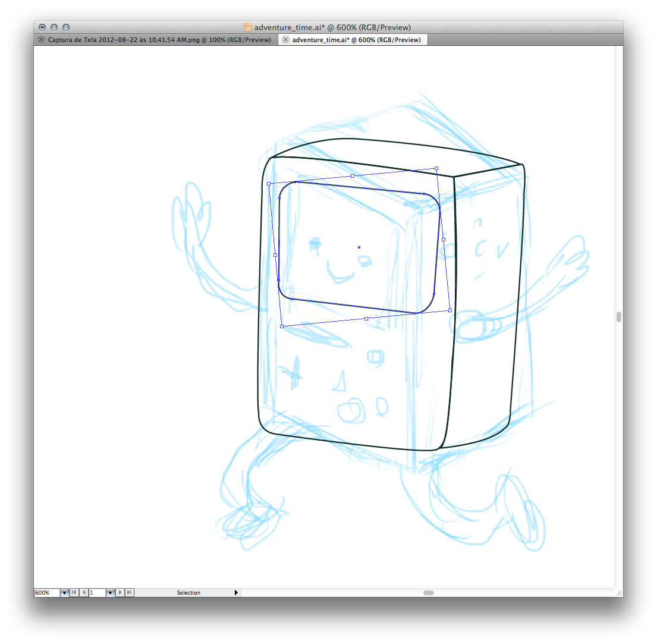Jump to the first artboard

(74, 593)
